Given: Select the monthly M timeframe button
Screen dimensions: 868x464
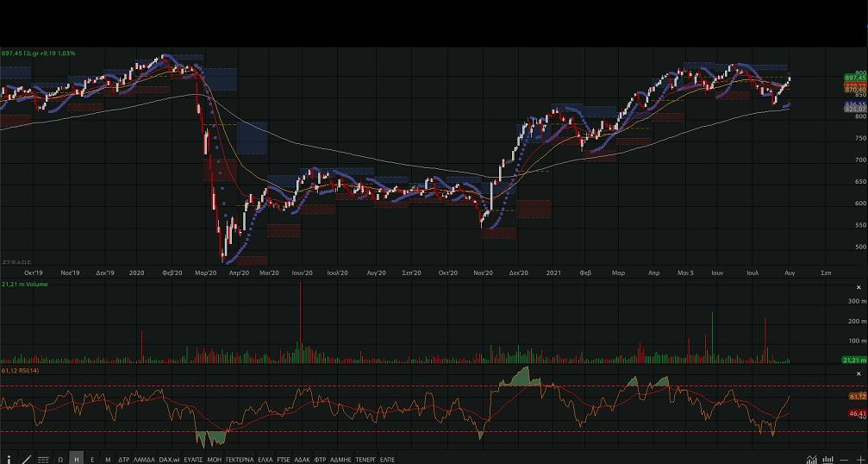Looking at the screenshot, I should (x=108, y=460).
